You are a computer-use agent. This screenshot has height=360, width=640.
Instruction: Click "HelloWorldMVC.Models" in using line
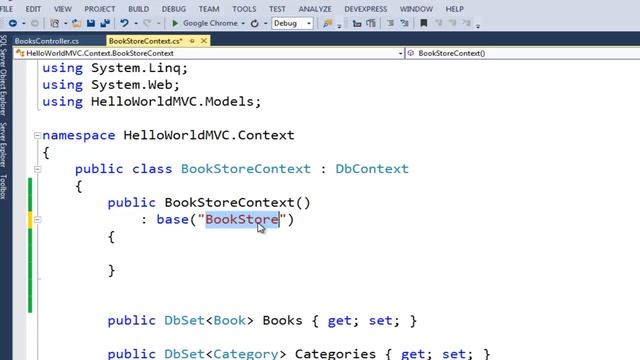172,102
